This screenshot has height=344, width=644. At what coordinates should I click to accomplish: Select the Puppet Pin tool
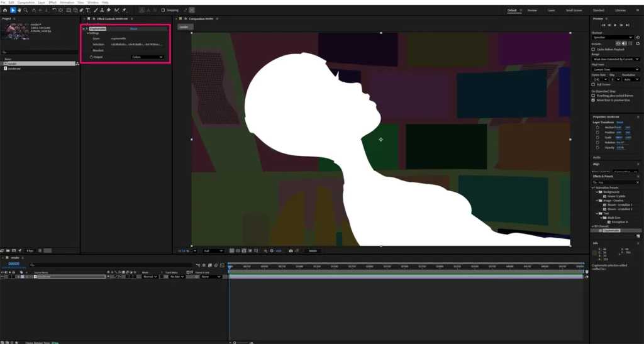coord(124,10)
